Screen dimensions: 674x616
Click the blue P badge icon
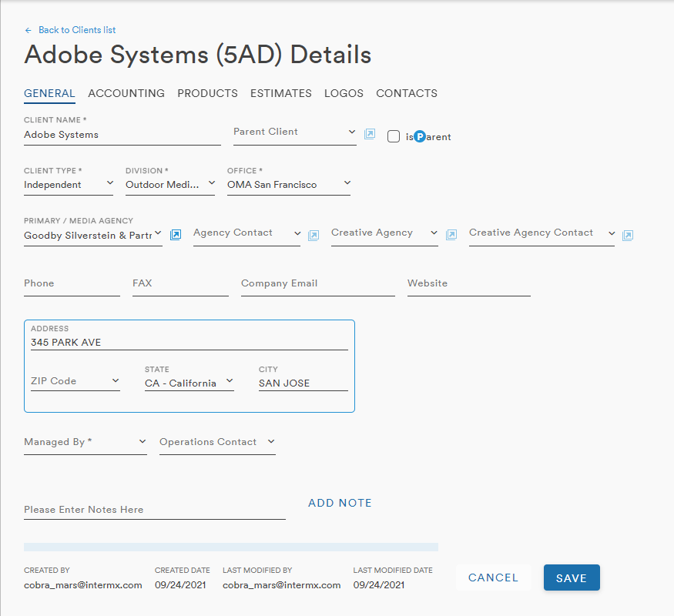(420, 136)
